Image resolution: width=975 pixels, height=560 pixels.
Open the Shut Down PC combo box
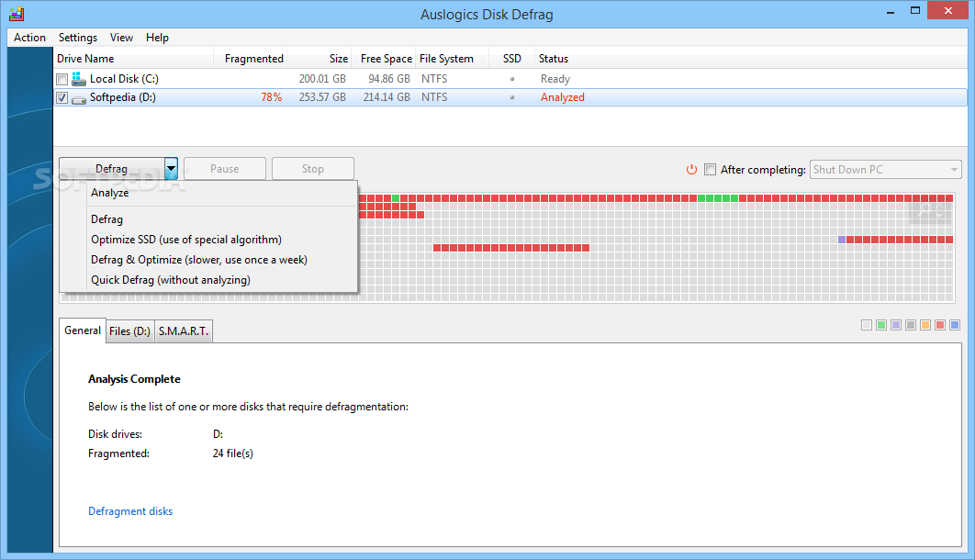pyautogui.click(x=885, y=170)
